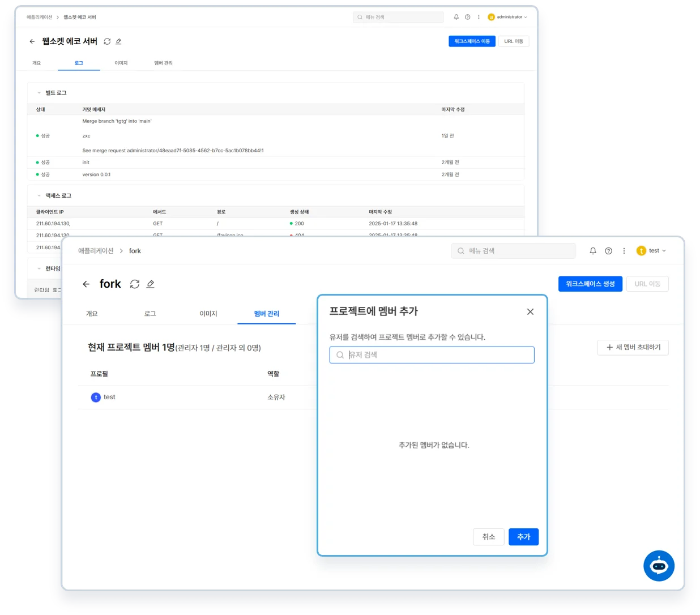Click the back arrow next to fork
This screenshot has height=615, width=700.
pos(86,284)
